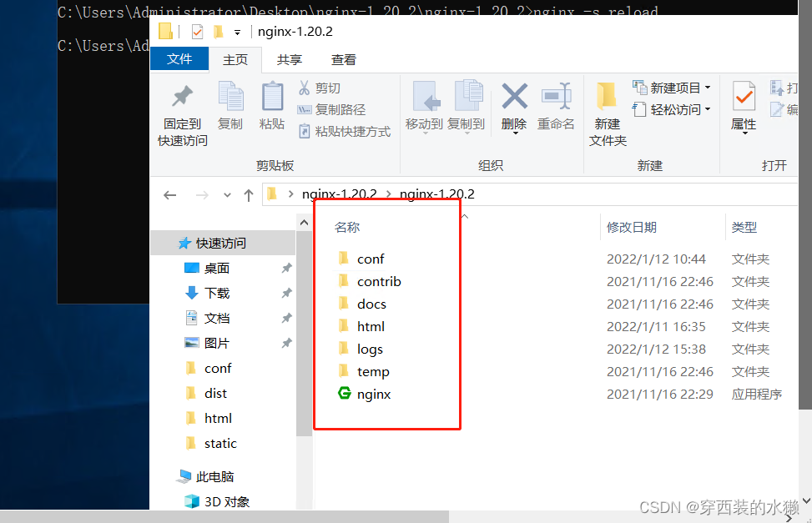This screenshot has height=523, width=812.
Task: Open dist folder in navigation pane
Action: pyautogui.click(x=215, y=394)
